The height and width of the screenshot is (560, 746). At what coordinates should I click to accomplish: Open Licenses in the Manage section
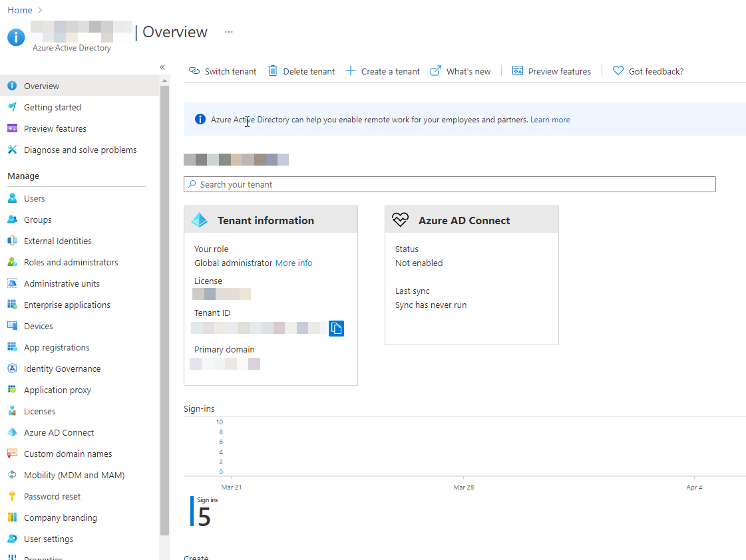(x=79, y=411)
